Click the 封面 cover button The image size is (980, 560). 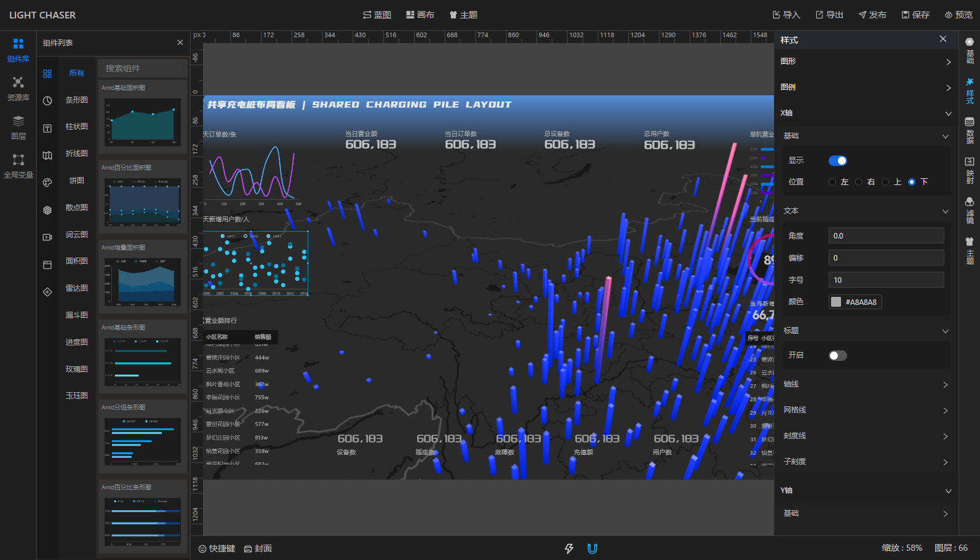[258, 548]
